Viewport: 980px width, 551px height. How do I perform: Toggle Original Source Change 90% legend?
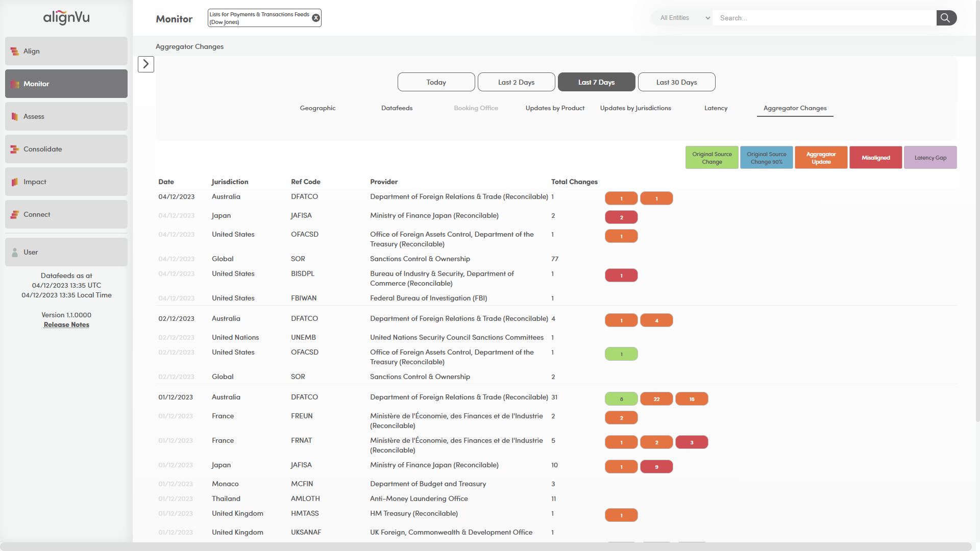tap(767, 158)
